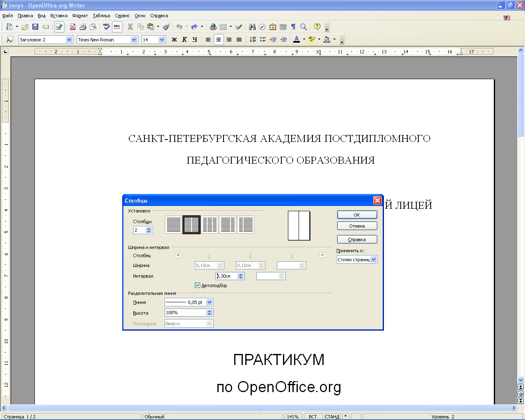Click the zoom level 141% in status bar
525x420 pixels.
coord(293,416)
